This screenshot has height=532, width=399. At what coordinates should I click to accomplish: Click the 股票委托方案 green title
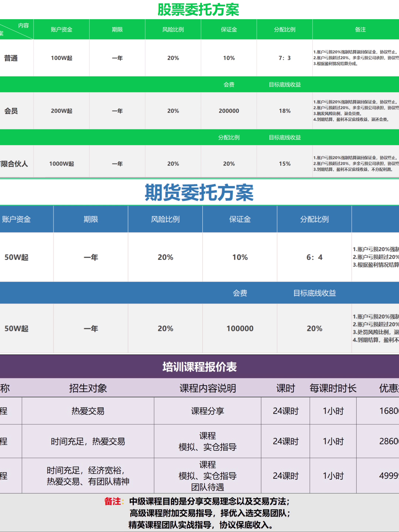coord(198,10)
